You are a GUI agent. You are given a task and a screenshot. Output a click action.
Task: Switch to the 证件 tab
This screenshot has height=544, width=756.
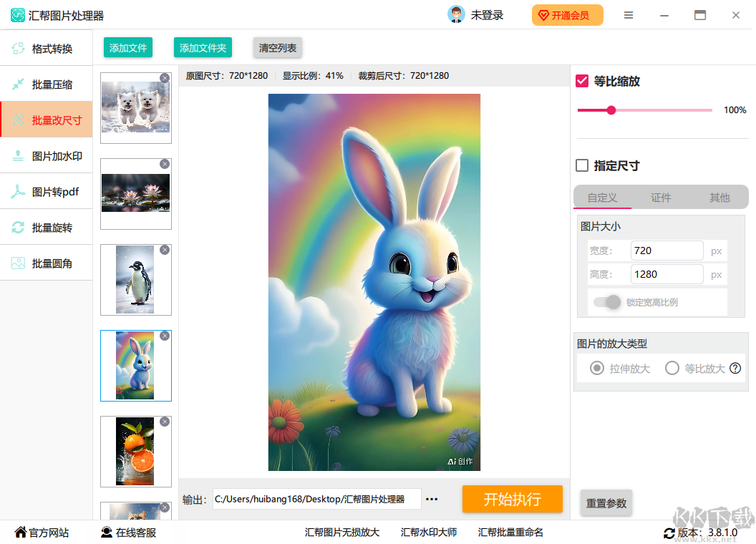(661, 198)
